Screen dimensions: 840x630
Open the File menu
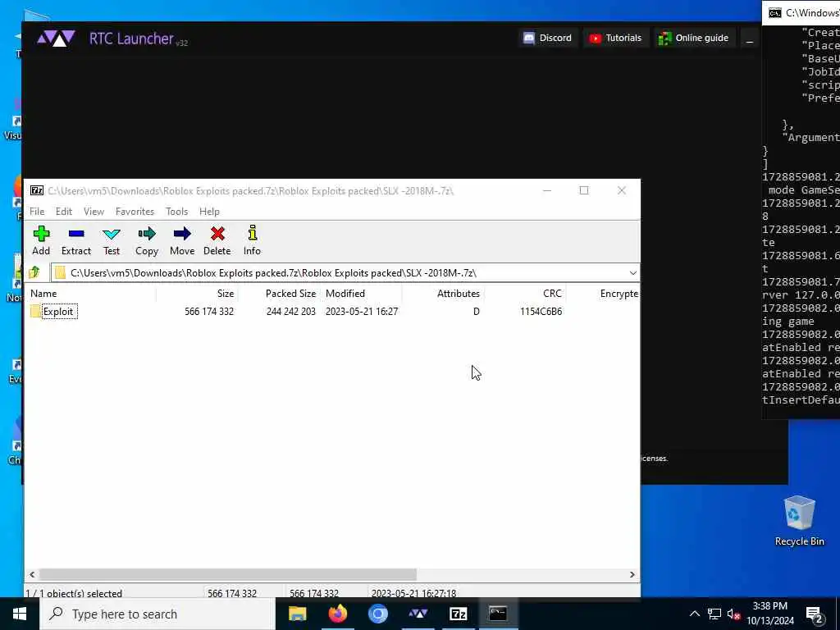[37, 212]
